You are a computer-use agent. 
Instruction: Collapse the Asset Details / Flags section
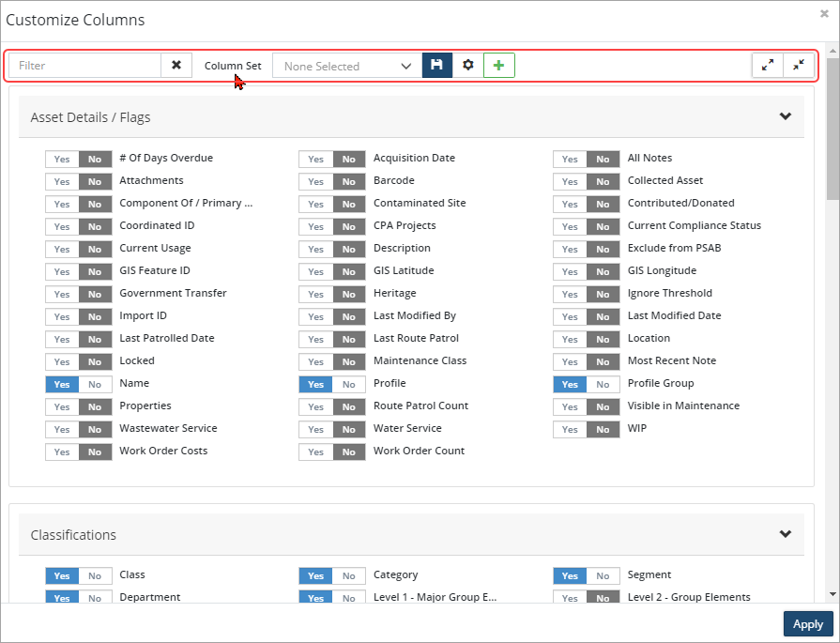tap(785, 117)
